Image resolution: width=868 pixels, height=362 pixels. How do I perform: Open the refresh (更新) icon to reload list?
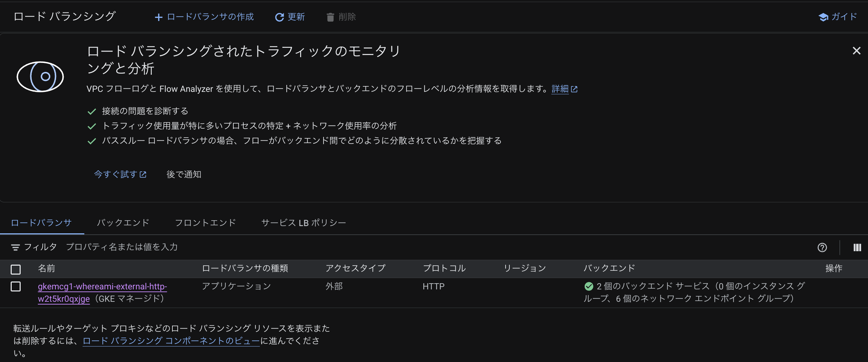click(280, 17)
